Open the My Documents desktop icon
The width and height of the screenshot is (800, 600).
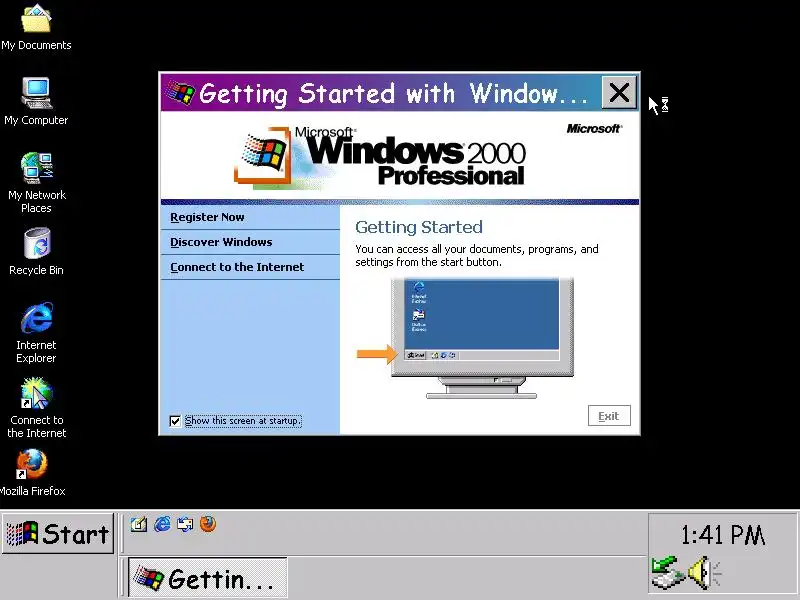point(36,27)
